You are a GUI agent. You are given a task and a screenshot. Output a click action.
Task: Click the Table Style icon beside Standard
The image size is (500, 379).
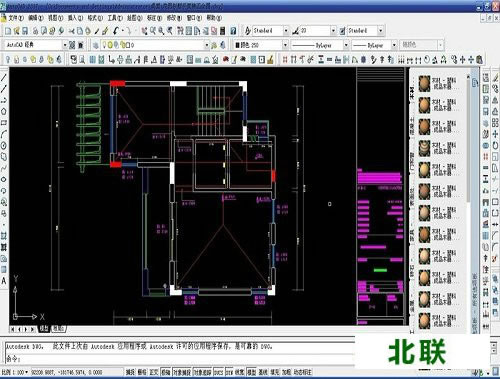tap(342, 31)
